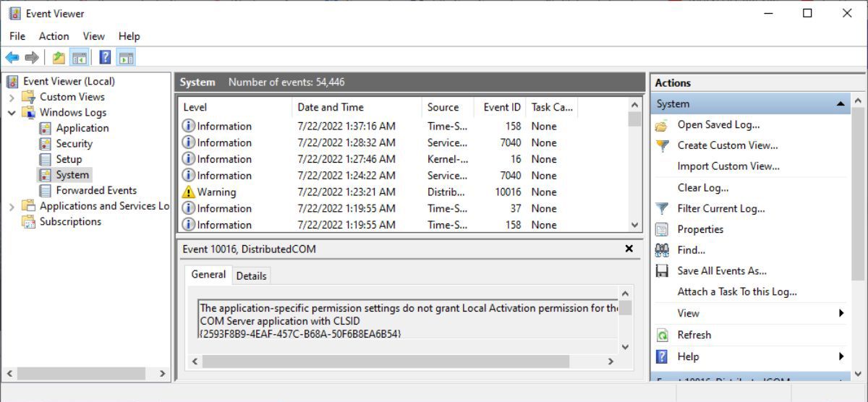Expand Applications and Services Logs node
The width and height of the screenshot is (868, 402).
click(12, 207)
